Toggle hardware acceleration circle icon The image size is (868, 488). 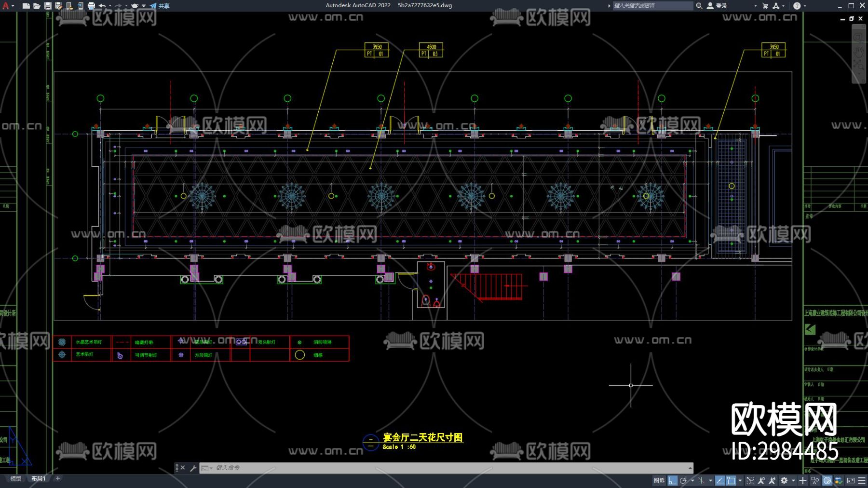[827, 480]
